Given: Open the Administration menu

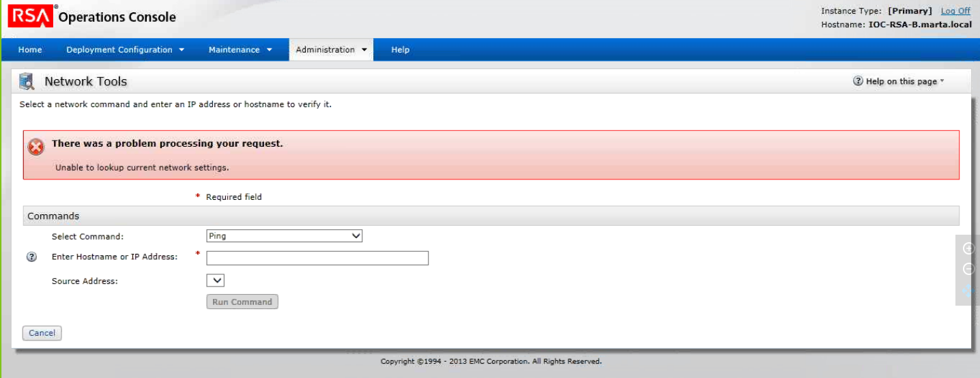Looking at the screenshot, I should (331, 50).
